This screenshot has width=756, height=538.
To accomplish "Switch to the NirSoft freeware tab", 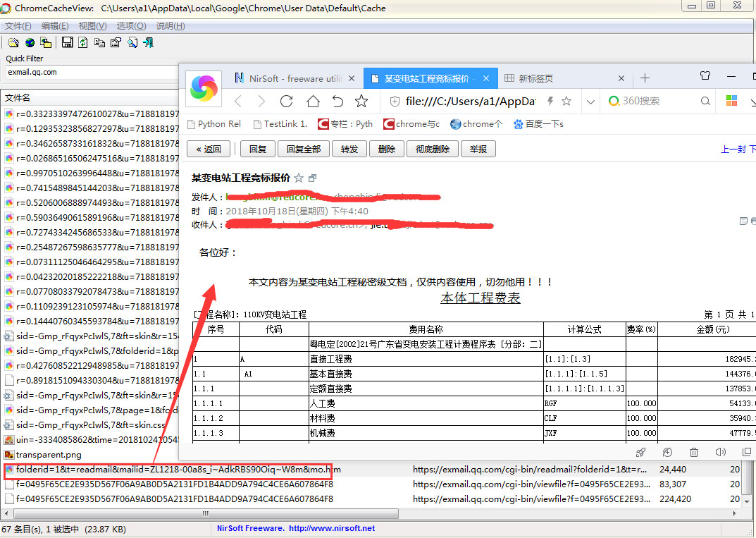I will coord(294,78).
